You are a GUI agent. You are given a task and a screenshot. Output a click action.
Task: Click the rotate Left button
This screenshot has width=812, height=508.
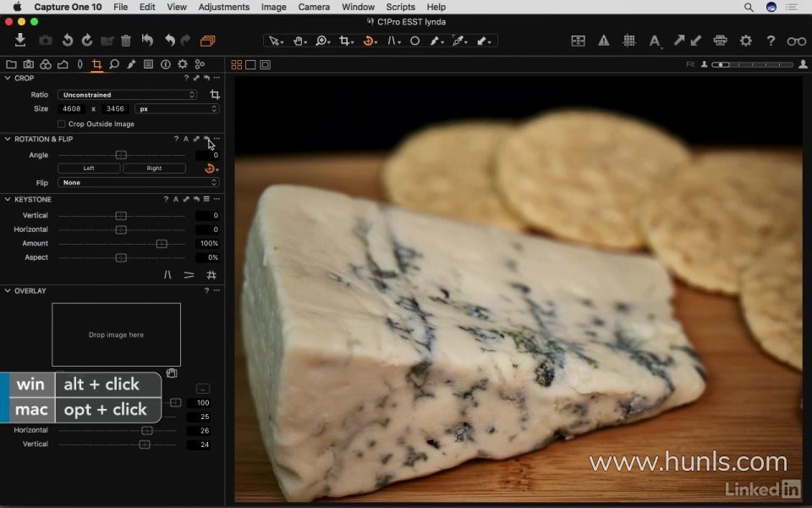click(x=89, y=168)
